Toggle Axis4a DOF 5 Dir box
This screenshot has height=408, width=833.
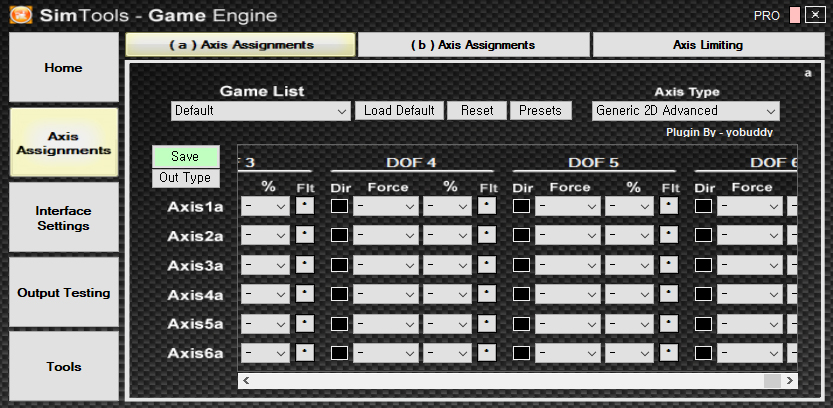click(x=521, y=294)
